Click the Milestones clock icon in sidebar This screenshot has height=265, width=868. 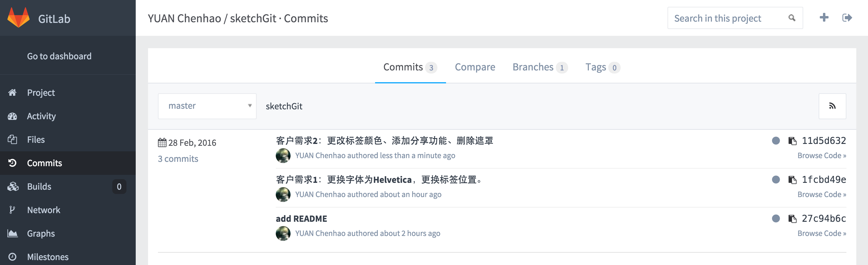pos(12,257)
